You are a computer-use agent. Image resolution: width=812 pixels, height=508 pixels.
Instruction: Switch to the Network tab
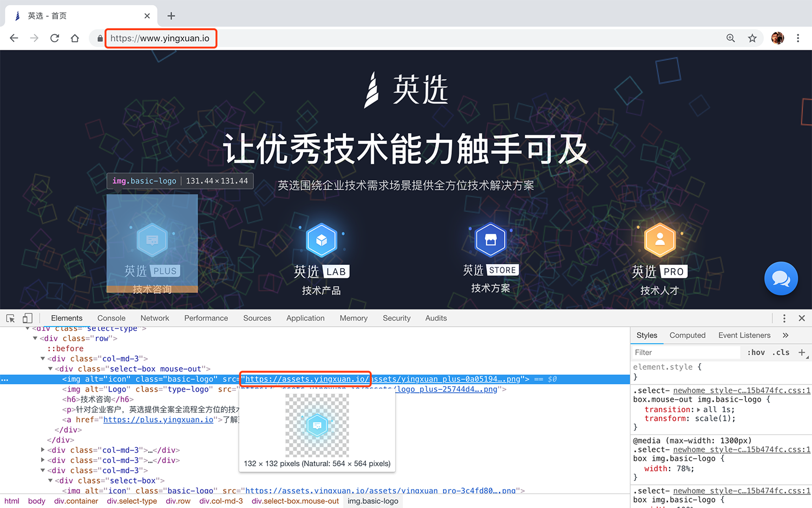pyautogui.click(x=155, y=318)
